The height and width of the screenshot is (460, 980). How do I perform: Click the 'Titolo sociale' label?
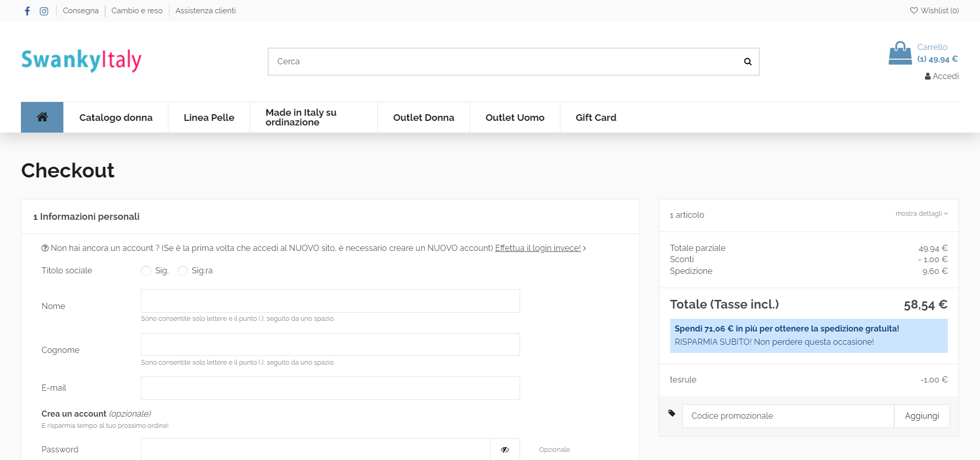[67, 271]
